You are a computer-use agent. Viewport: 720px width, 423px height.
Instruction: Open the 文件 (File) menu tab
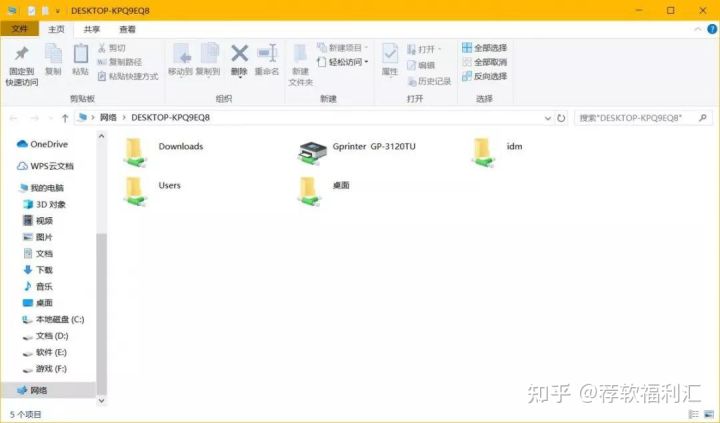pos(19,29)
